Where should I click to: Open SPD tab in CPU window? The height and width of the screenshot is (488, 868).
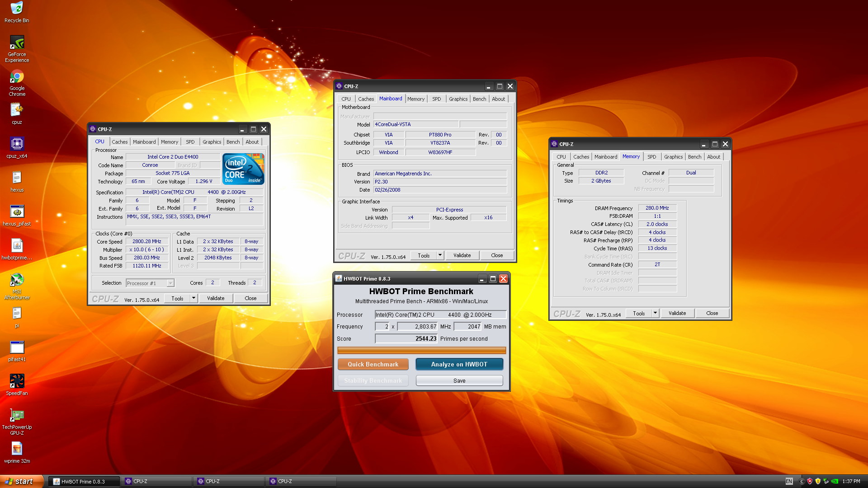[x=190, y=142]
